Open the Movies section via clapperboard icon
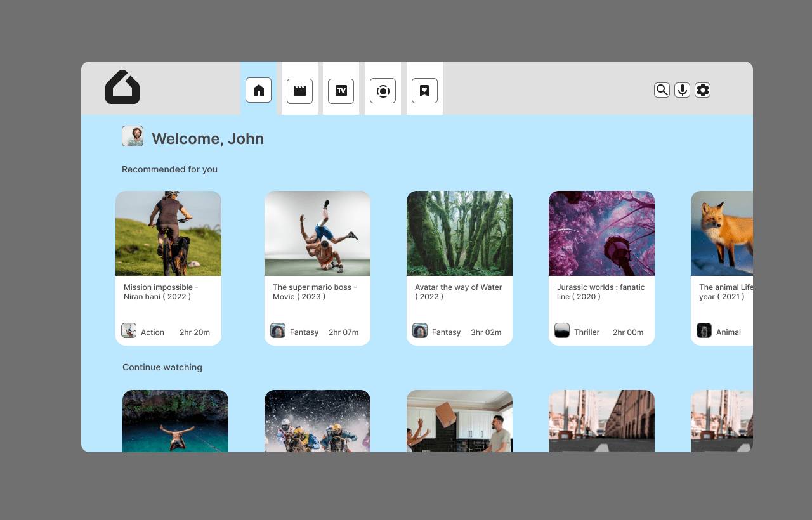812x520 pixels. pyautogui.click(x=299, y=90)
